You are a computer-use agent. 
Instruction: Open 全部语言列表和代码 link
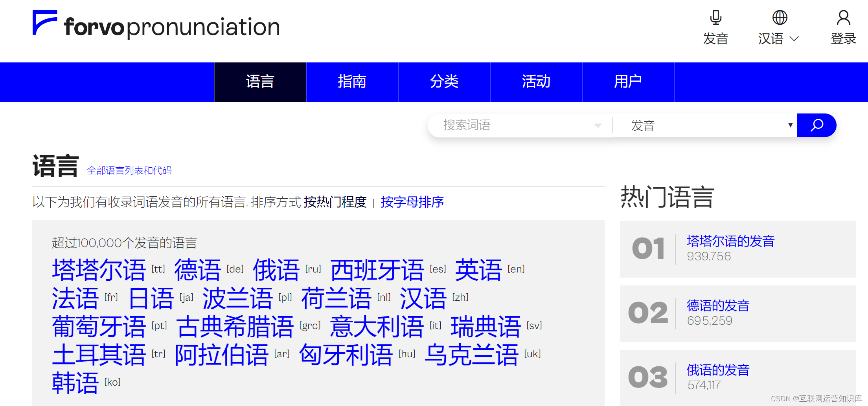pos(129,170)
